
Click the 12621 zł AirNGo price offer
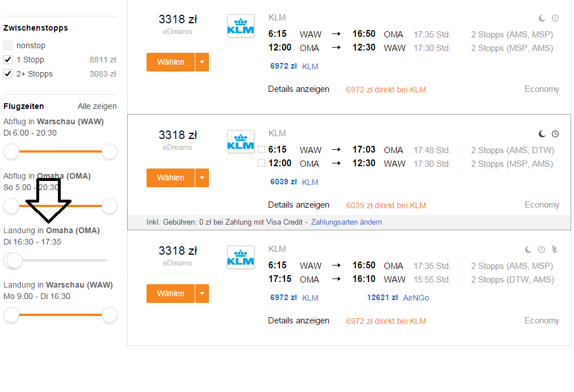click(x=398, y=298)
